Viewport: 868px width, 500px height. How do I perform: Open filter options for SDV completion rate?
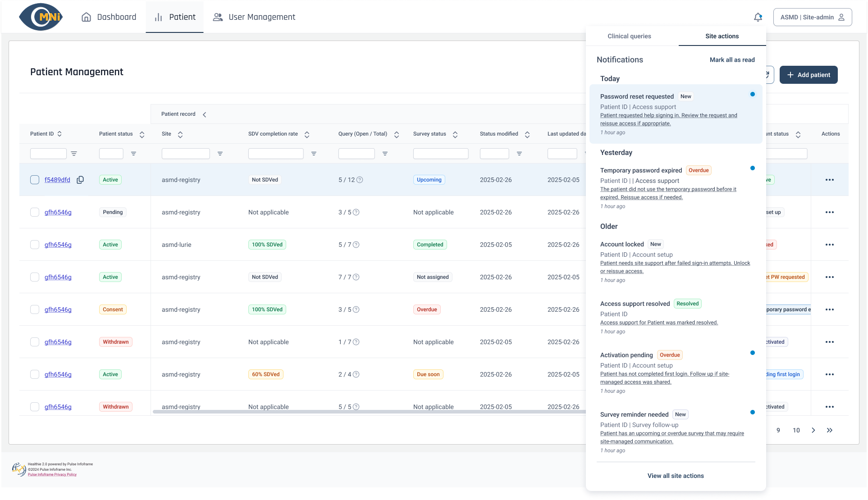314,154
